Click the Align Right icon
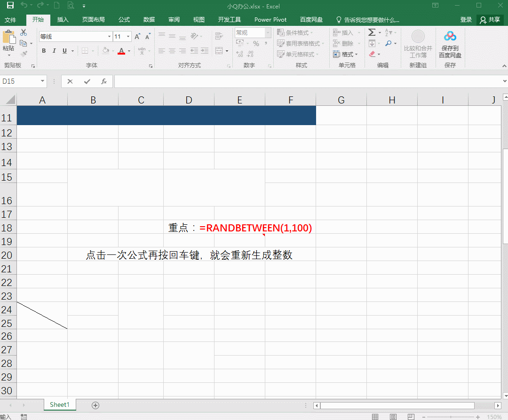The width and height of the screenshot is (508, 420). click(183, 50)
